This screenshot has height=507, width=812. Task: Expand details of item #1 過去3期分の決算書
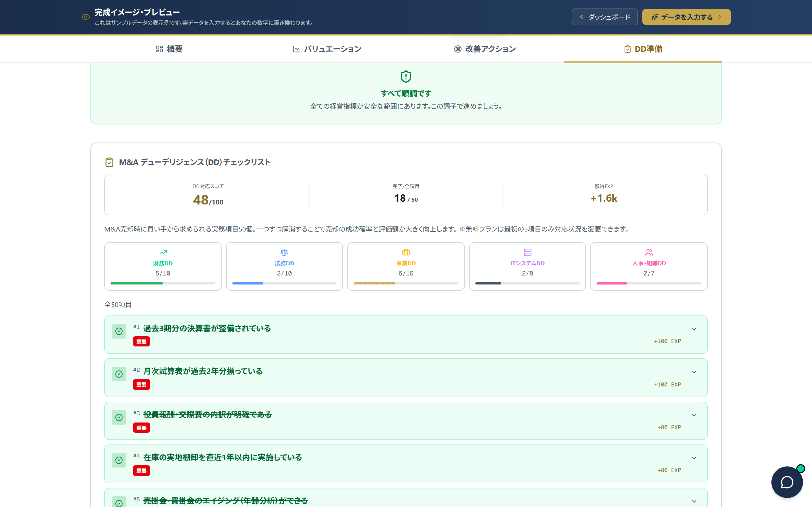[x=694, y=329]
